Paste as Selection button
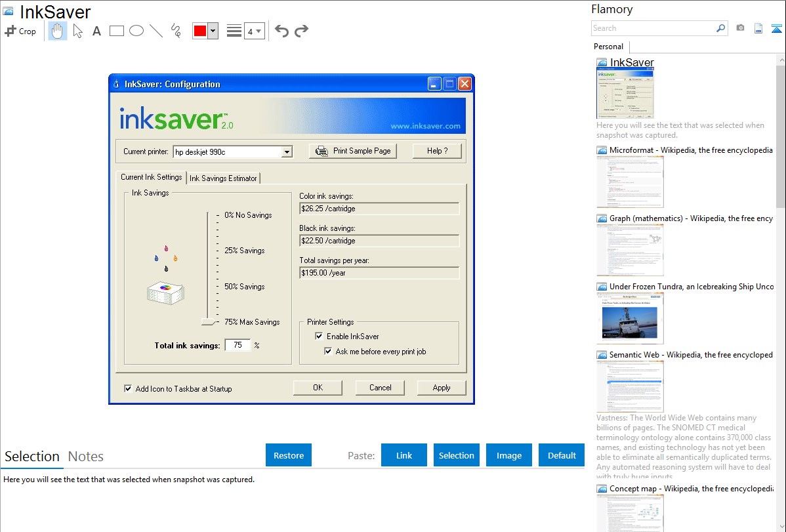786x532 pixels. (x=456, y=455)
